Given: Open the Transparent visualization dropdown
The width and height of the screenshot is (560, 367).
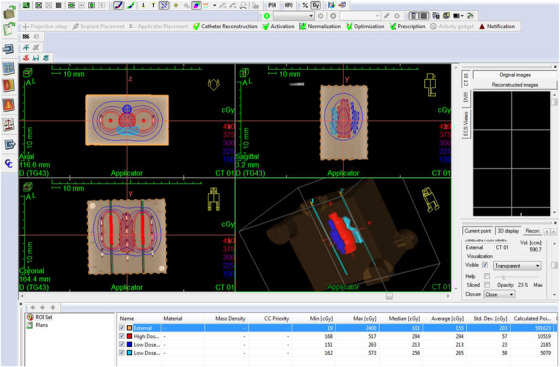Looking at the screenshot, I should pyautogui.click(x=517, y=266).
